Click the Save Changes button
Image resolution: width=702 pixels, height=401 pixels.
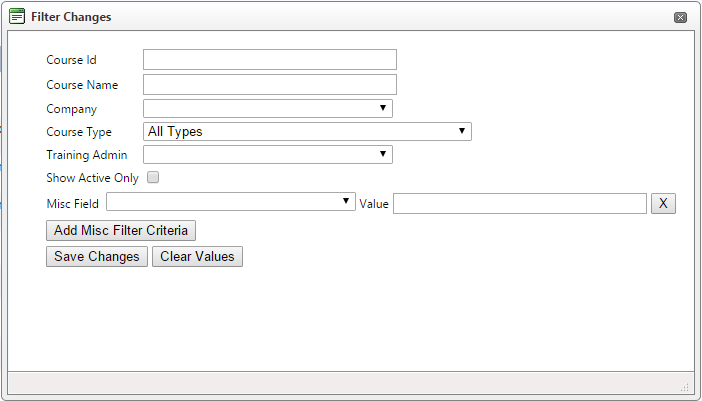[97, 256]
